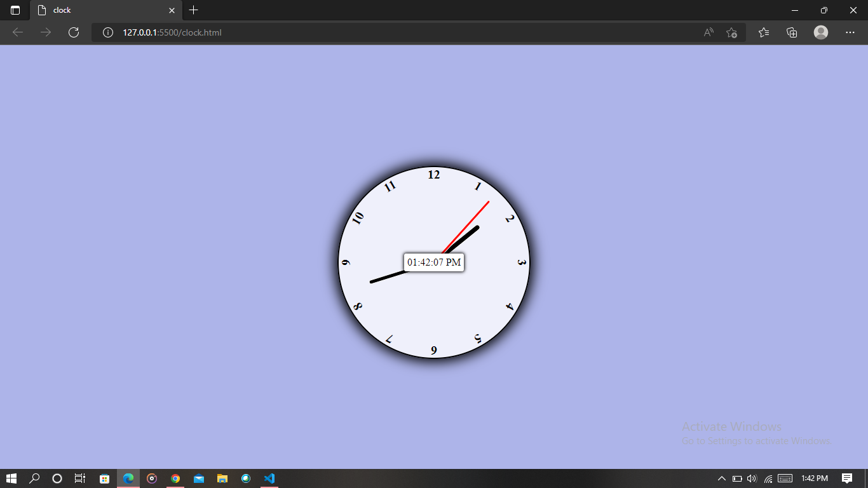Minimize the Edge window
Screen dimensions: 868x488
(x=795, y=10)
